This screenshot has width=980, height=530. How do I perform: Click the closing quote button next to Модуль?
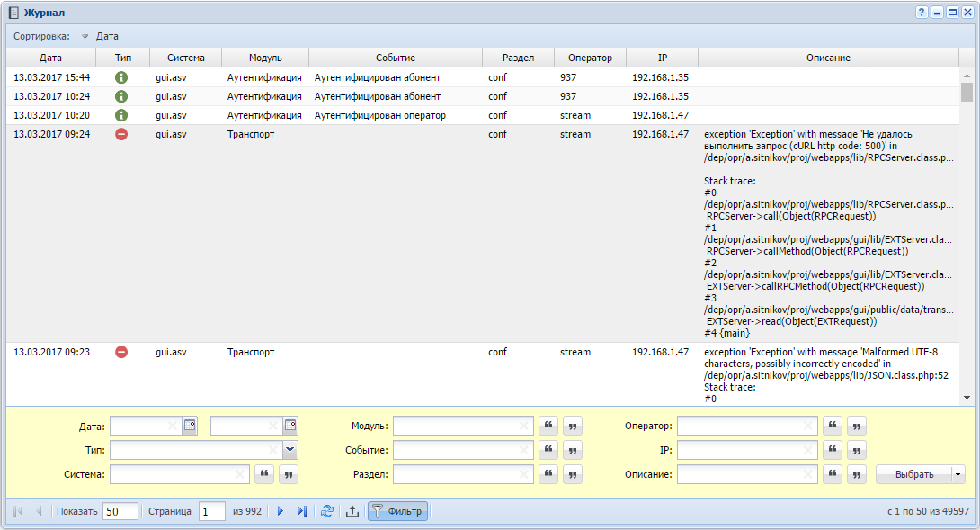click(573, 426)
